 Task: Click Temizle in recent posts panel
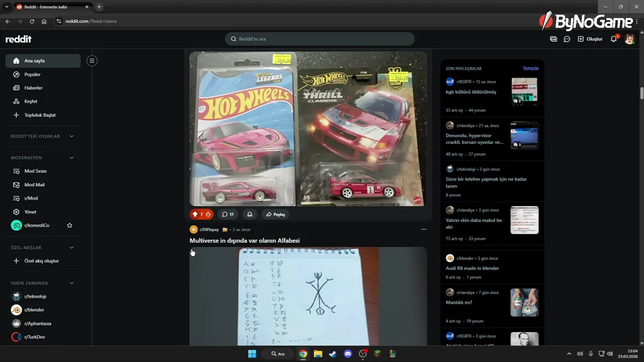coord(530,68)
